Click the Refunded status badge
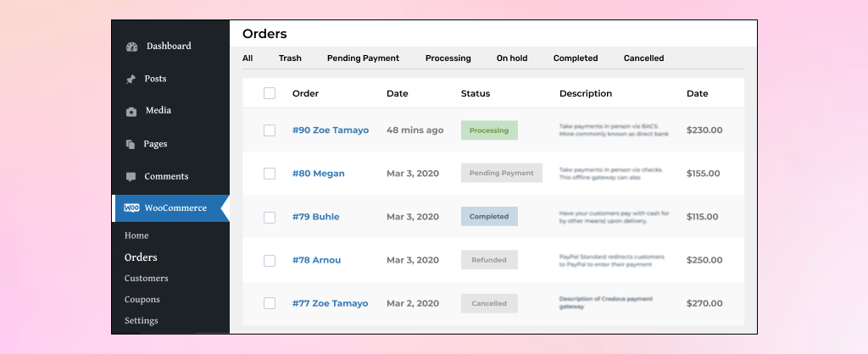This screenshot has height=354, width=868. pyautogui.click(x=489, y=260)
